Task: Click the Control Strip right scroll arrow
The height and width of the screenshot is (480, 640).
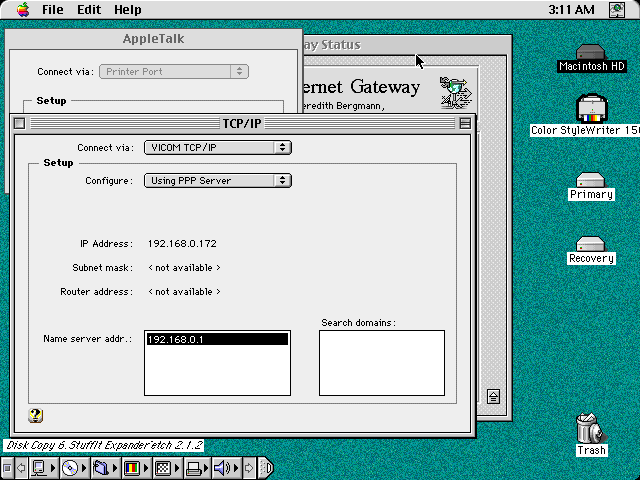Action: (x=249, y=468)
